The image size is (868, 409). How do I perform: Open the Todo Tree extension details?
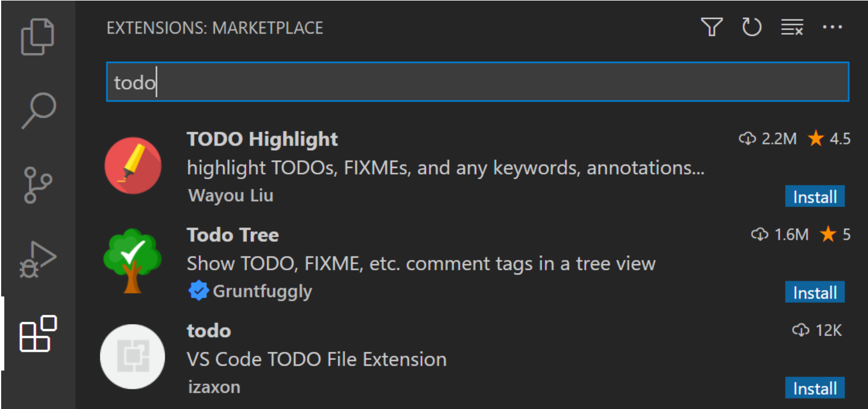point(232,235)
